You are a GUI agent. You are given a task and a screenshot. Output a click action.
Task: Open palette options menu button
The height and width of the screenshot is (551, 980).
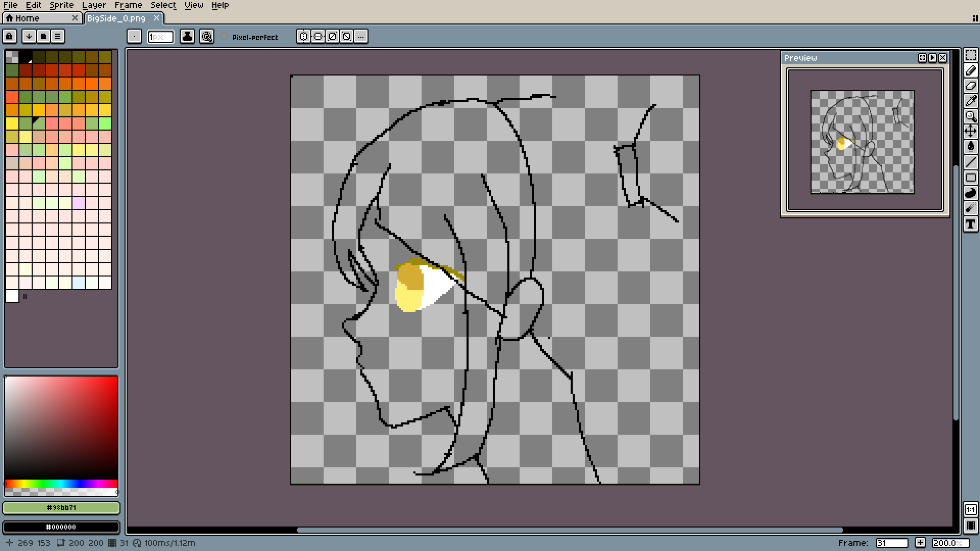point(58,36)
